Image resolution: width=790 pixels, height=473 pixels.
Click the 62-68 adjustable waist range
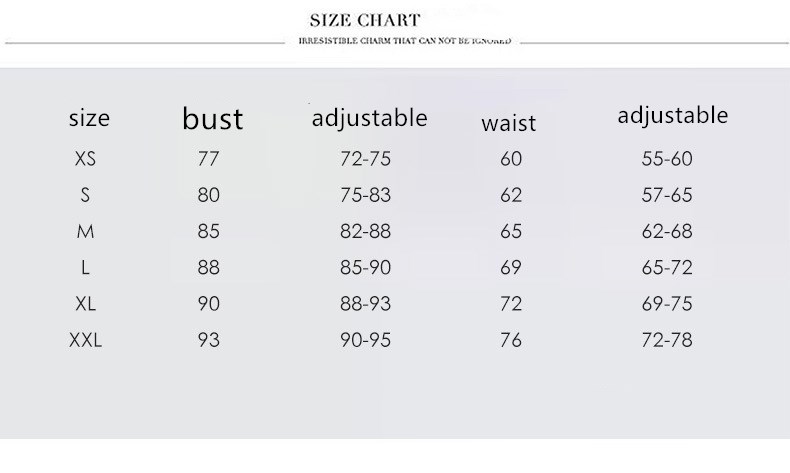(667, 231)
